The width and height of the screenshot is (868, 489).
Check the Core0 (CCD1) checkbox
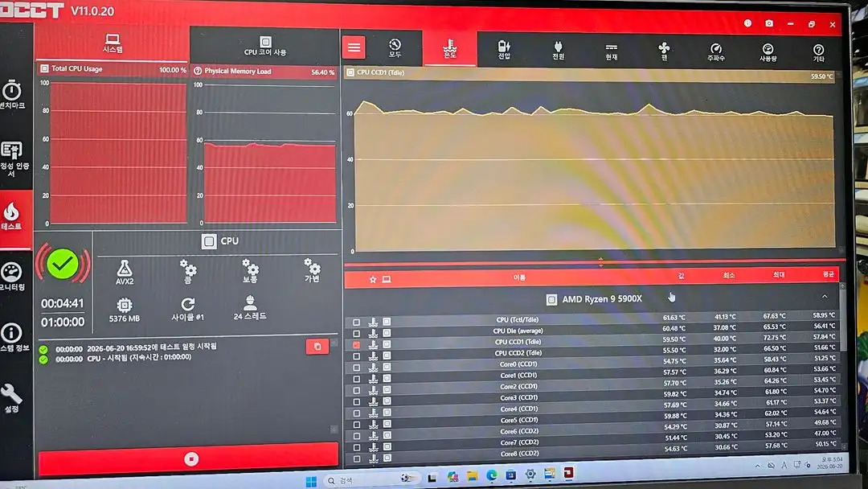(x=357, y=368)
